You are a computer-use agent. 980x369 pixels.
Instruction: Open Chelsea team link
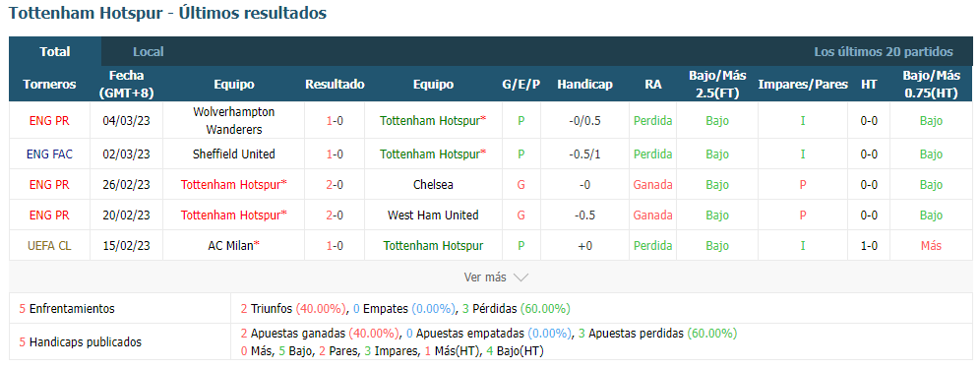[433, 185]
